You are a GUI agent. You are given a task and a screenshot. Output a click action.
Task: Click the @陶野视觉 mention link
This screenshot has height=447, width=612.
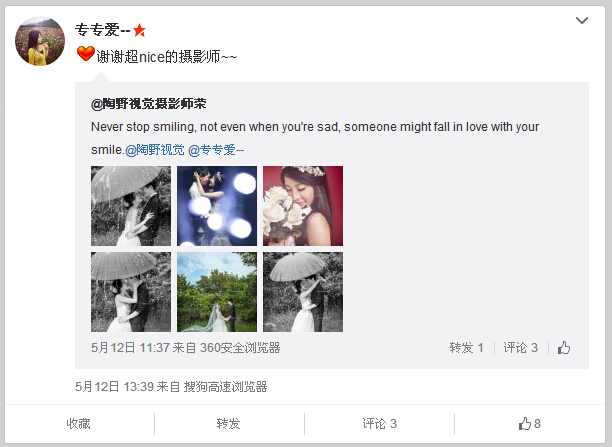click(x=155, y=150)
